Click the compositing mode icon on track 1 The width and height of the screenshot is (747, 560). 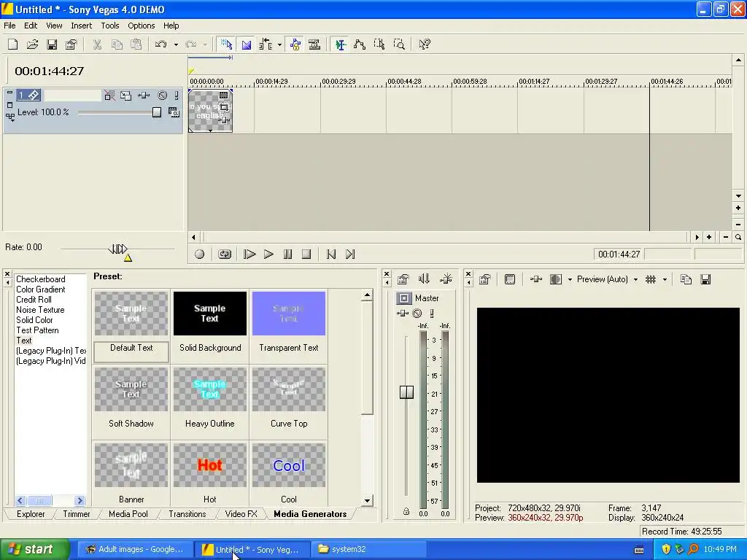(174, 112)
